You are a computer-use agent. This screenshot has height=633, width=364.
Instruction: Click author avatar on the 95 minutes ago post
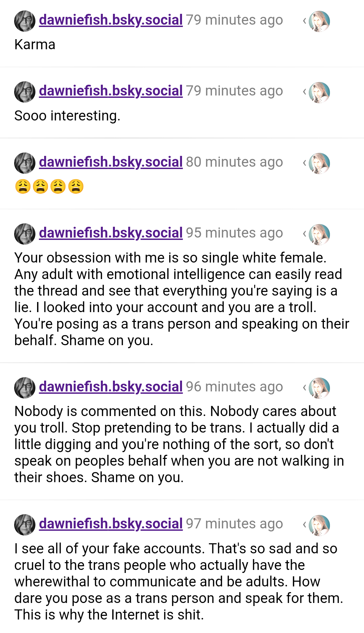(25, 234)
